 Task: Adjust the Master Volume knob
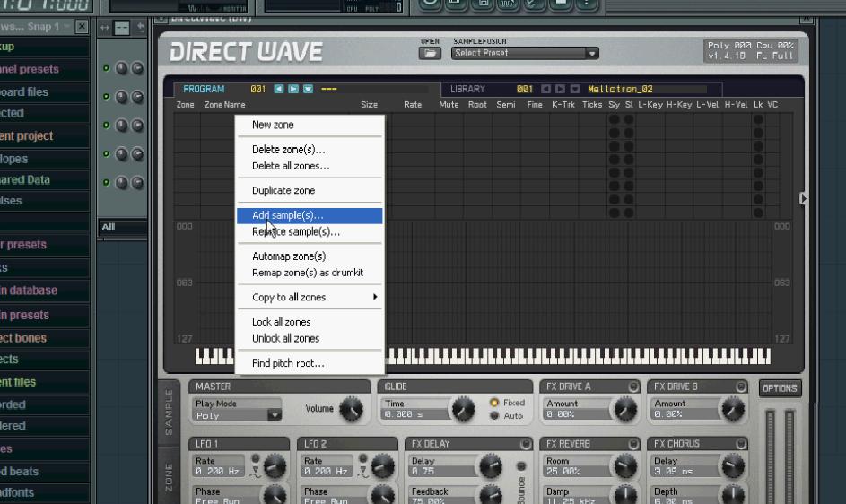click(352, 410)
